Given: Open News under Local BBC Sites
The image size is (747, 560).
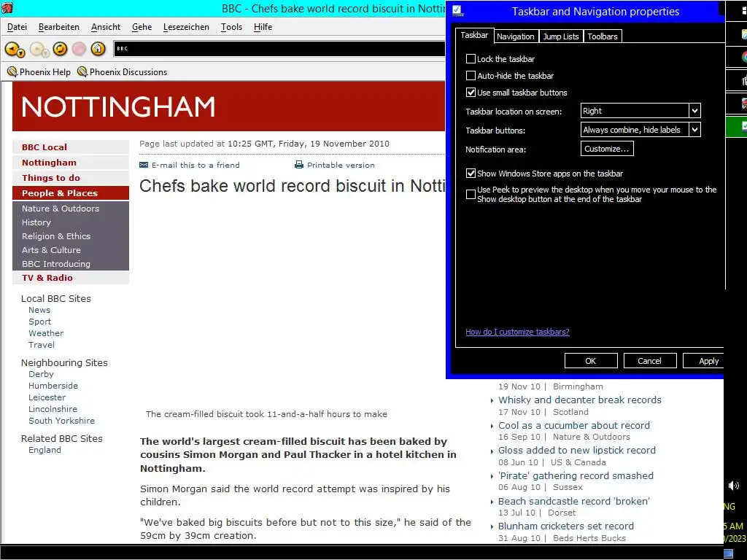Looking at the screenshot, I should (x=39, y=310).
